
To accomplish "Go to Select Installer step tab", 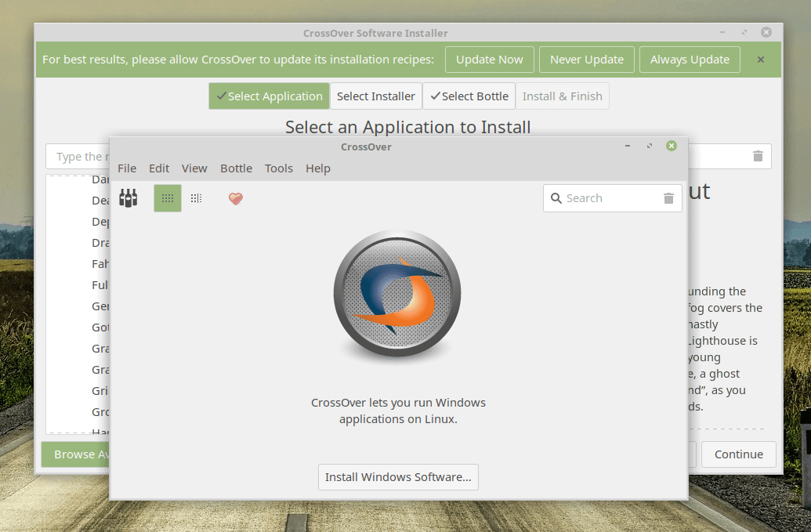I will coord(376,96).
